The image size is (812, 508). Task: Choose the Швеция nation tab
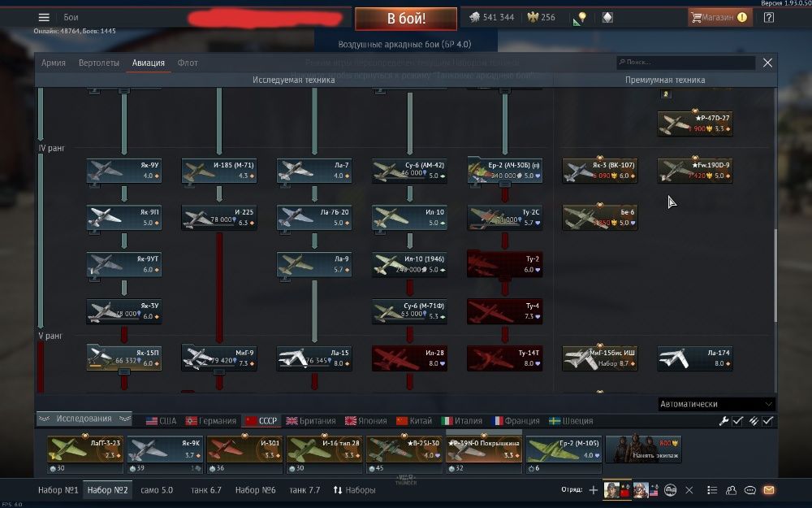(571, 420)
